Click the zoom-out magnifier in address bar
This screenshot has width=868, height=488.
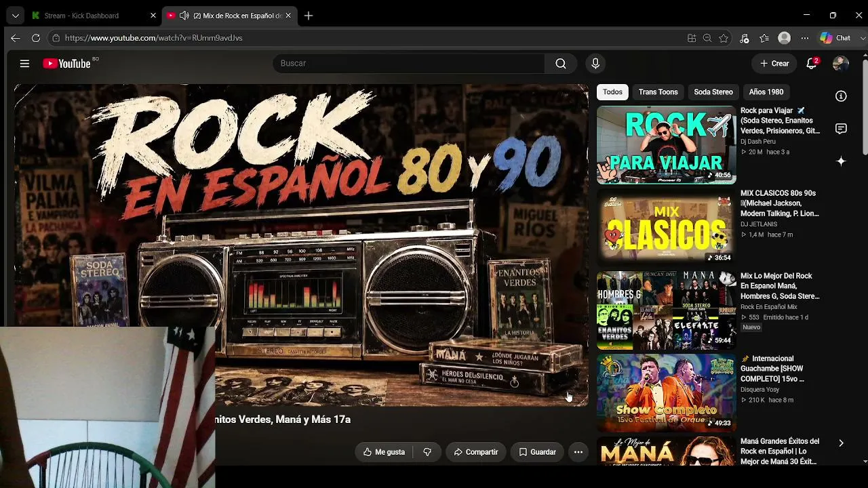(707, 38)
